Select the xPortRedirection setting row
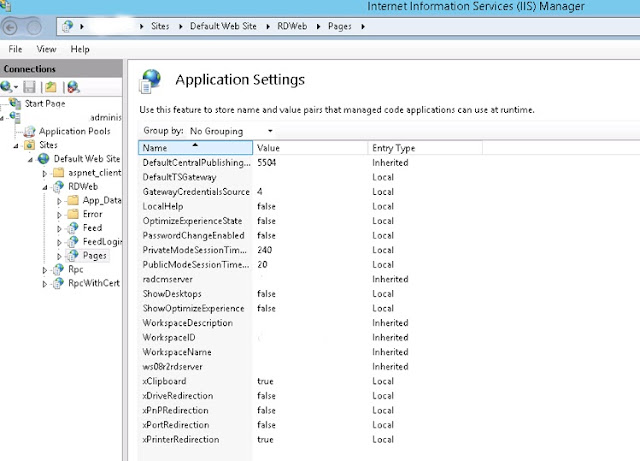The width and height of the screenshot is (640, 461). (x=310, y=425)
